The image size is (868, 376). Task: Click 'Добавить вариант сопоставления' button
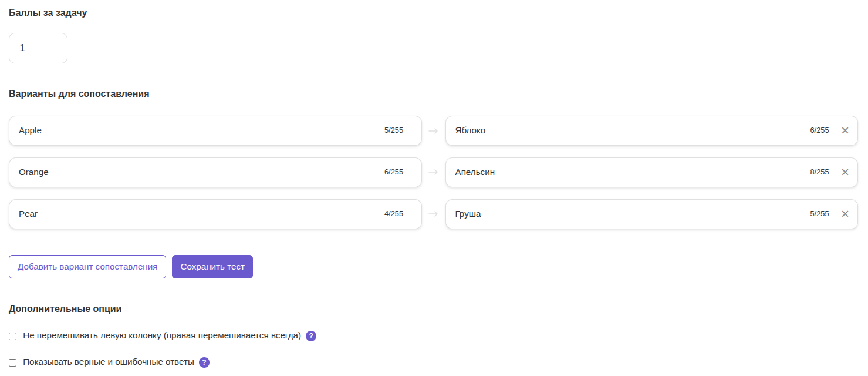[87, 267]
